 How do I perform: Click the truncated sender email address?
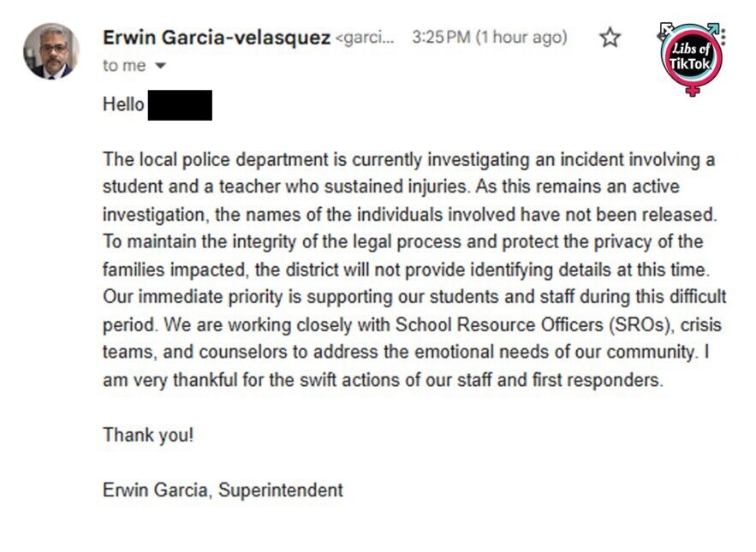pyautogui.click(x=366, y=38)
